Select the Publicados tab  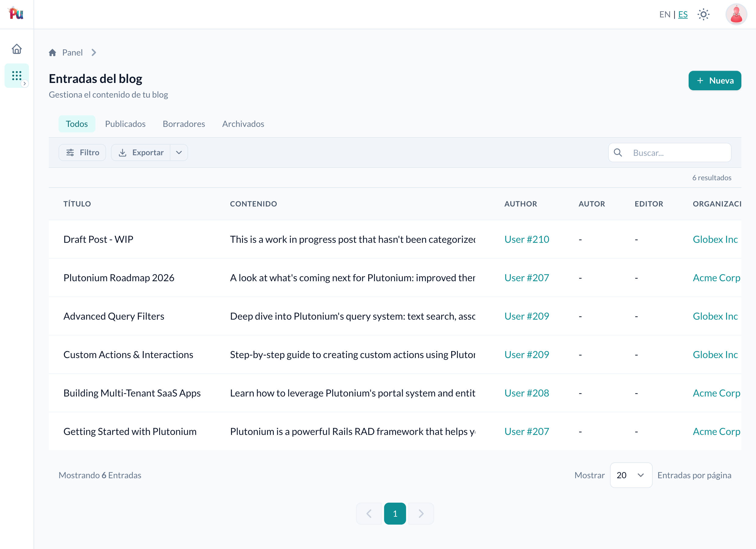click(125, 124)
